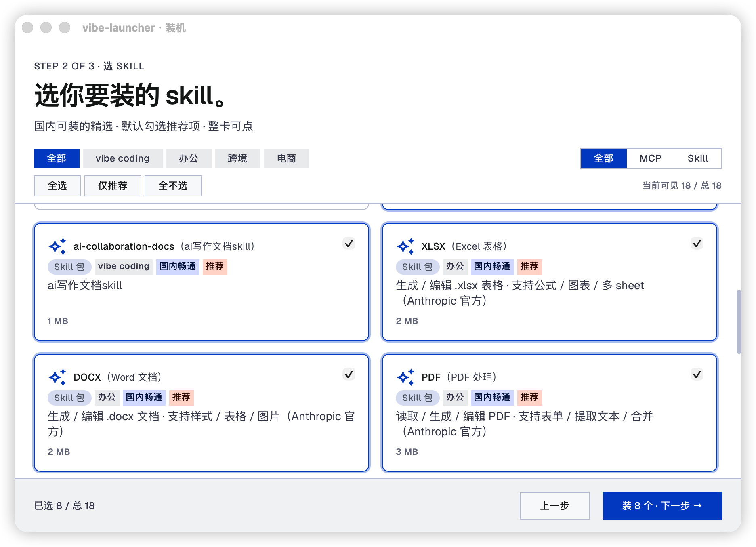Image resolution: width=756 pixels, height=547 pixels.
Task: Filter by 跨境 category
Action: tap(237, 158)
